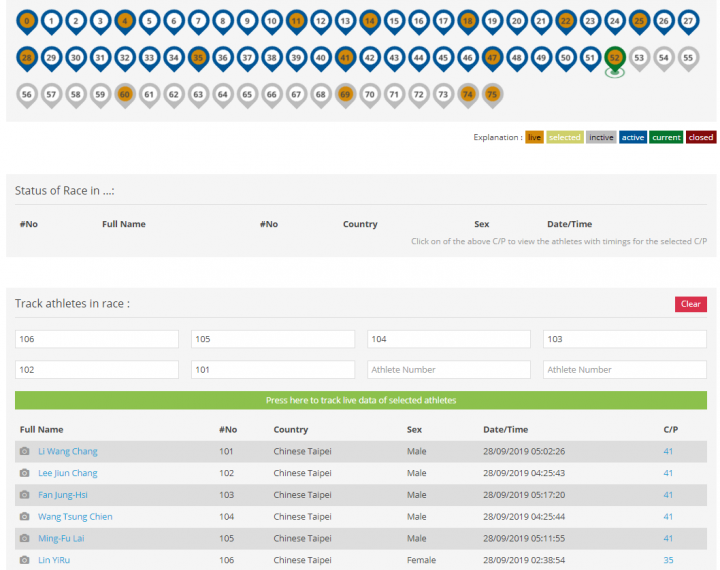Image resolution: width=720 pixels, height=570 pixels.
Task: Select inactive checkpoint pin 55
Action: [688, 58]
